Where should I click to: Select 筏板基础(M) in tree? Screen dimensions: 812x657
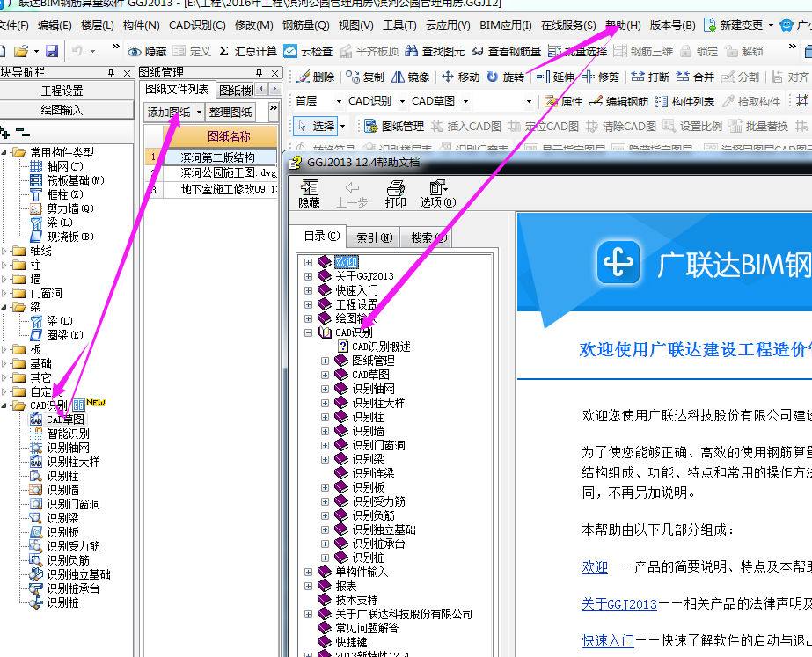click(76, 180)
